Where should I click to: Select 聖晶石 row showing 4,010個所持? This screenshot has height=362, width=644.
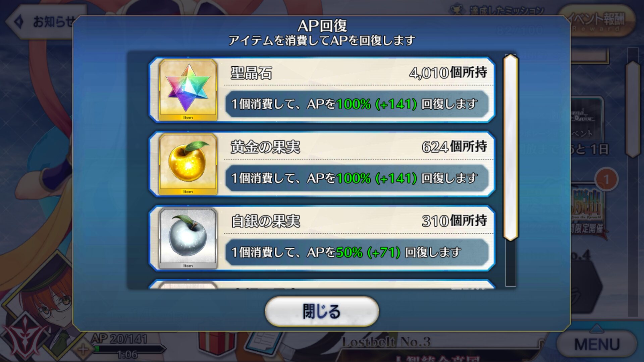tap(322, 90)
